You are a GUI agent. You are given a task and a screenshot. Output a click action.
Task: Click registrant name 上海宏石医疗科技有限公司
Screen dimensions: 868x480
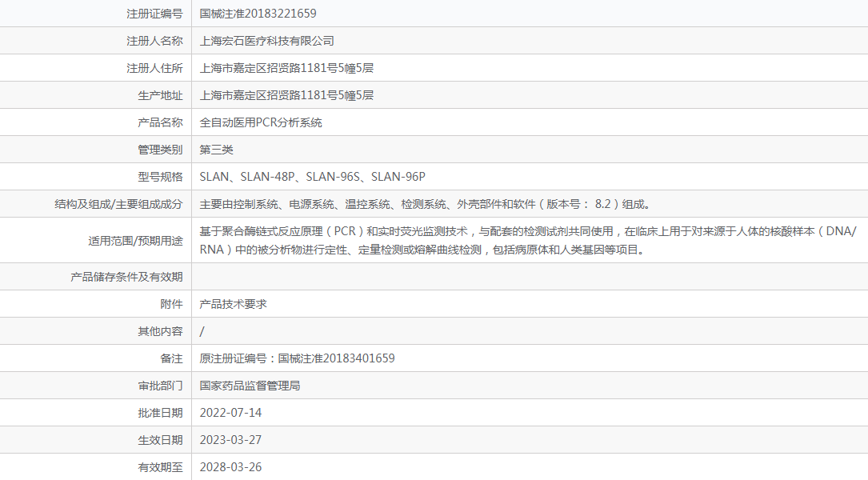267,41
